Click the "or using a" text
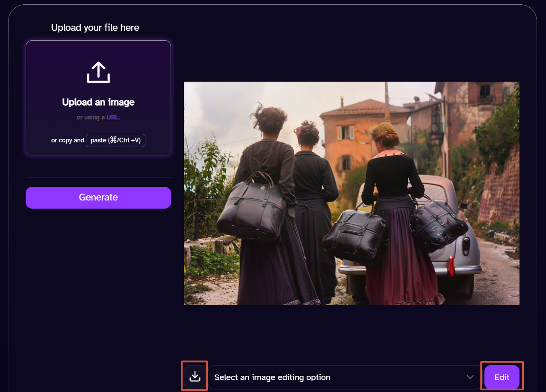 click(91, 117)
